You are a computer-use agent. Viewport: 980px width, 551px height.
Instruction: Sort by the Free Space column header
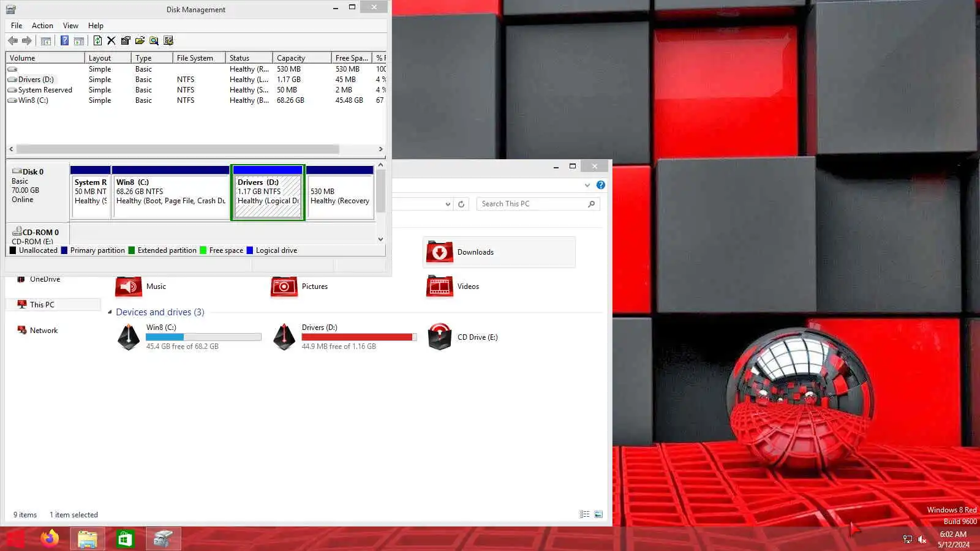click(x=352, y=58)
